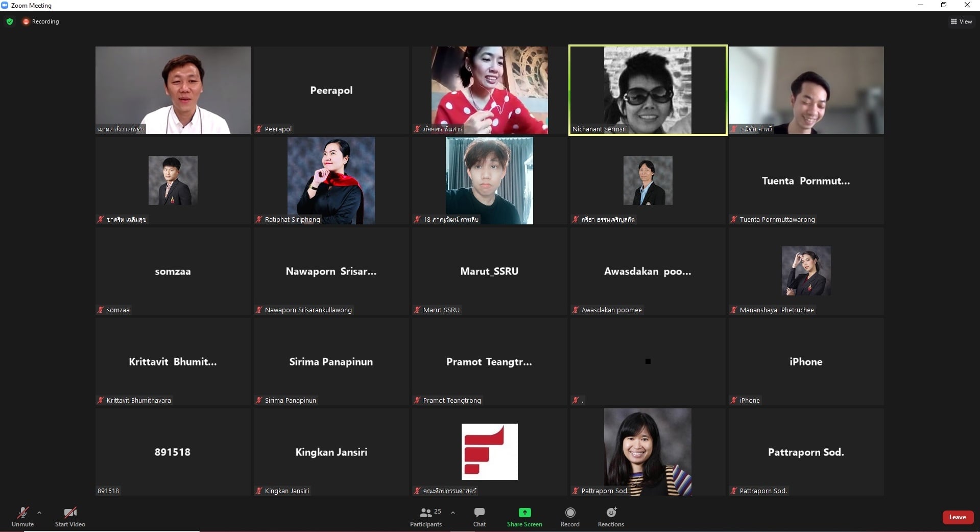Expand the arrow next to Participants
The image size is (980, 532).
pos(453,513)
